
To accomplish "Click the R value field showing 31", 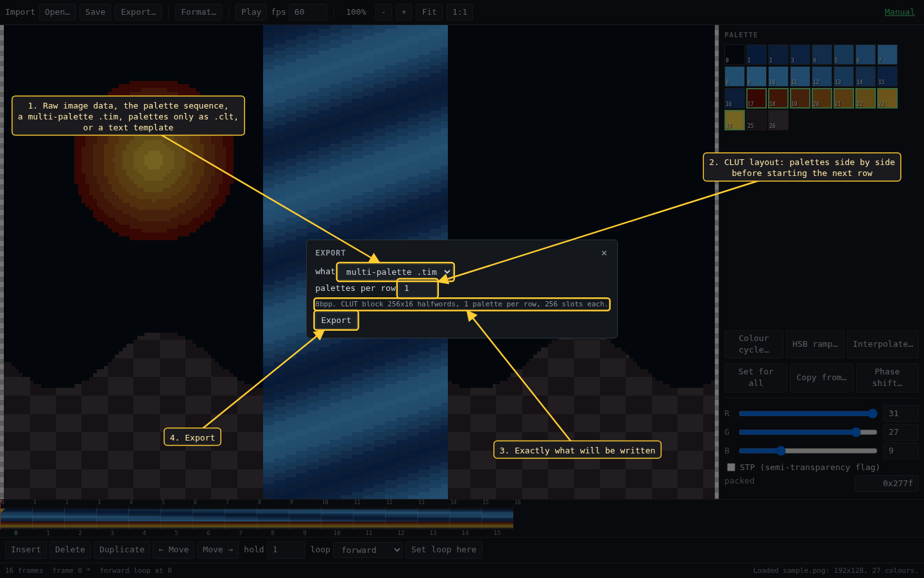I will 901,414.
